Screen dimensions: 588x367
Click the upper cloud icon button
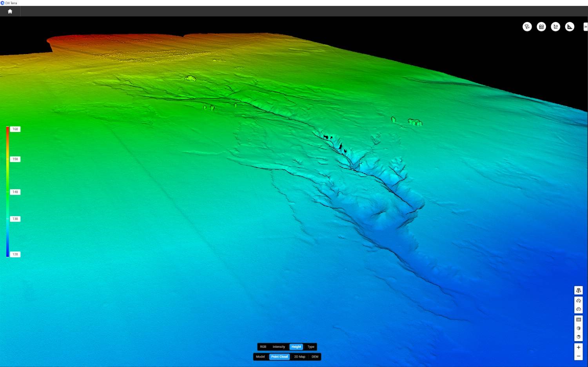(578, 301)
